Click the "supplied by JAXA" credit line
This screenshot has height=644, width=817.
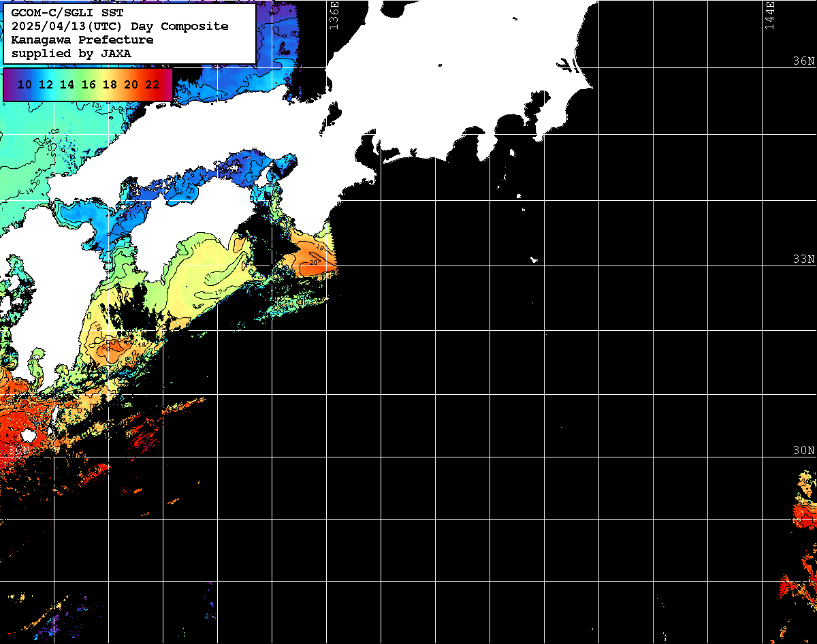pos(71,53)
